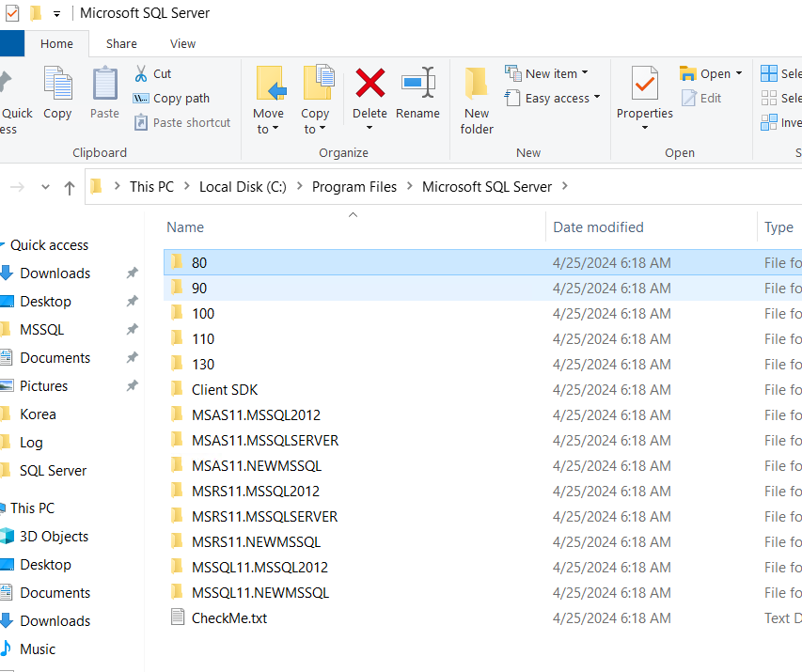The width and height of the screenshot is (802, 672).
Task: Switch to the View tab
Action: [182, 43]
